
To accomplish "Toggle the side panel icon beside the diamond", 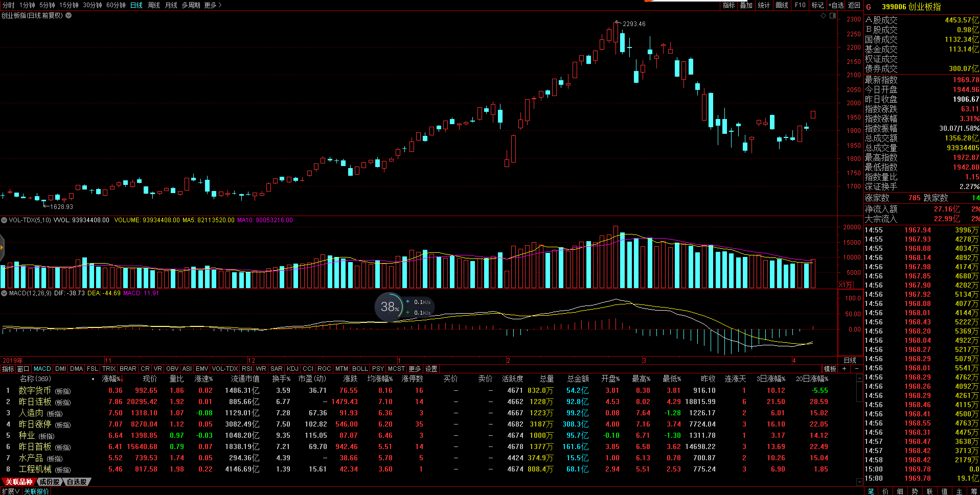I will [833, 16].
